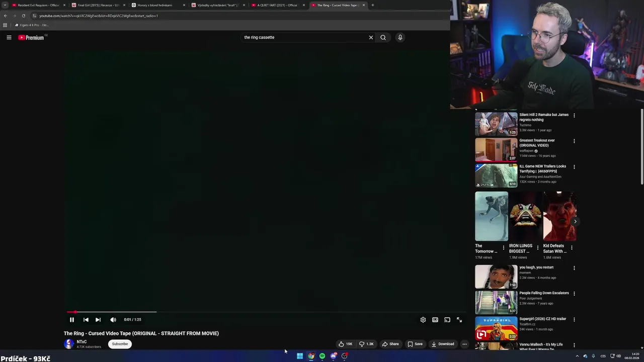
Task: Enter fullscreen mode
Action: (x=459, y=320)
